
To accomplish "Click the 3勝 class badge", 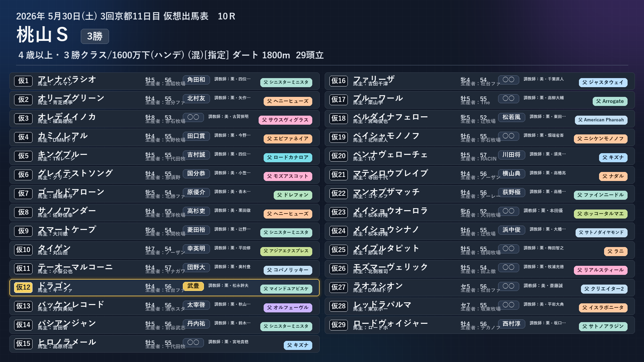I will click(95, 36).
